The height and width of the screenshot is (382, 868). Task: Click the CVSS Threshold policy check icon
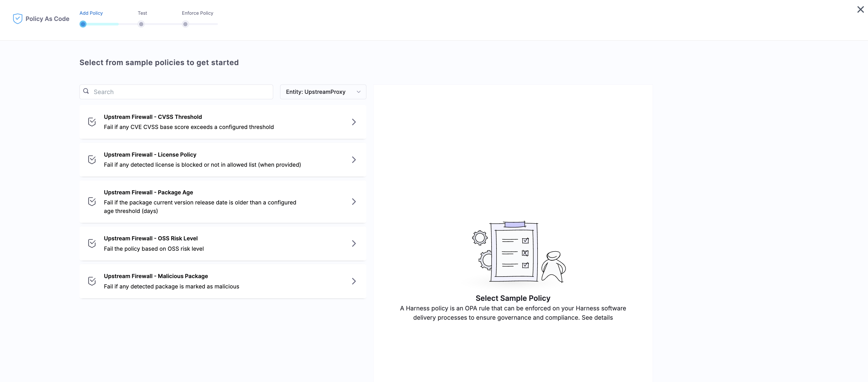tap(92, 122)
